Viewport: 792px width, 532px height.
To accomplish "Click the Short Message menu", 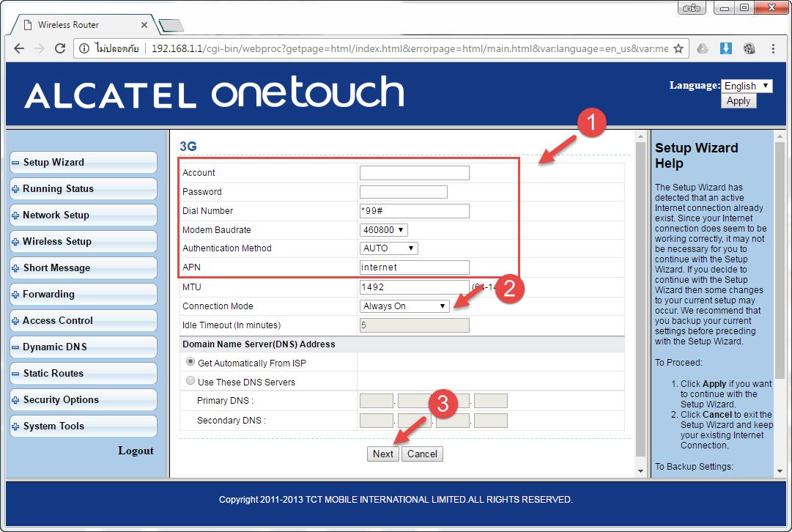I will [x=84, y=267].
